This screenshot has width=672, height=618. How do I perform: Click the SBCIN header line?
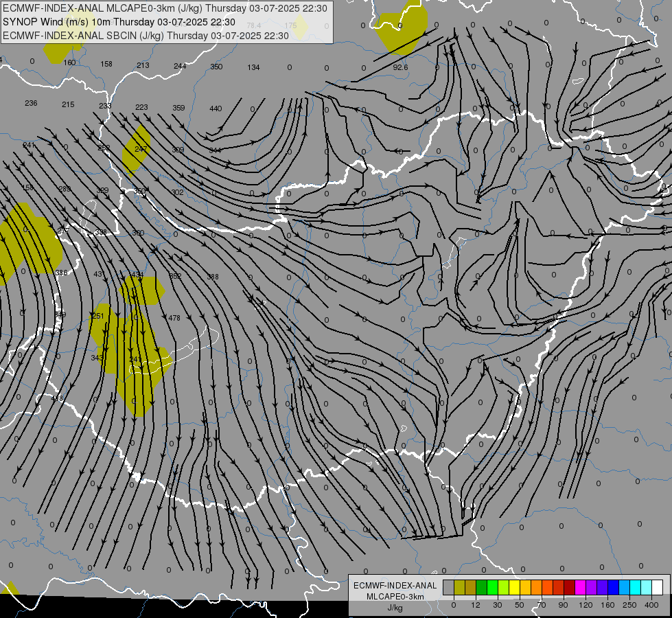[146, 36]
